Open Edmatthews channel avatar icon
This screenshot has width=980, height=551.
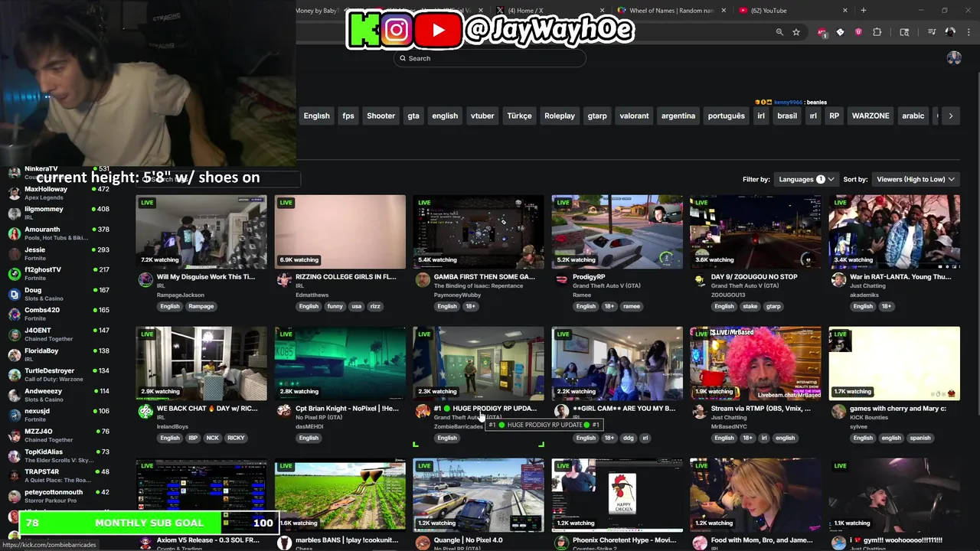[x=284, y=281]
